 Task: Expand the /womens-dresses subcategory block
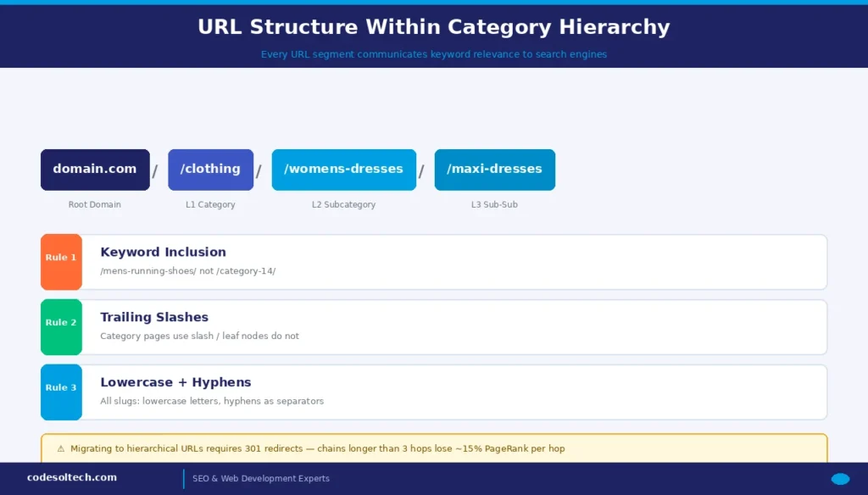[343, 170]
